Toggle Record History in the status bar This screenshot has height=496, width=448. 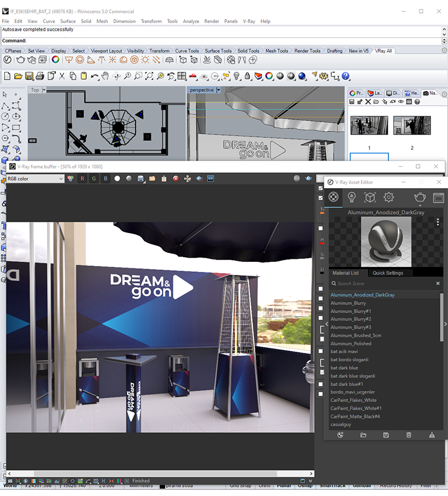[396, 485]
